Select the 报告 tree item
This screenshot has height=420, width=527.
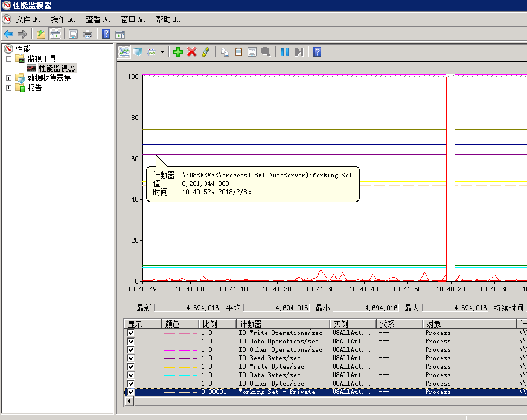(x=34, y=88)
